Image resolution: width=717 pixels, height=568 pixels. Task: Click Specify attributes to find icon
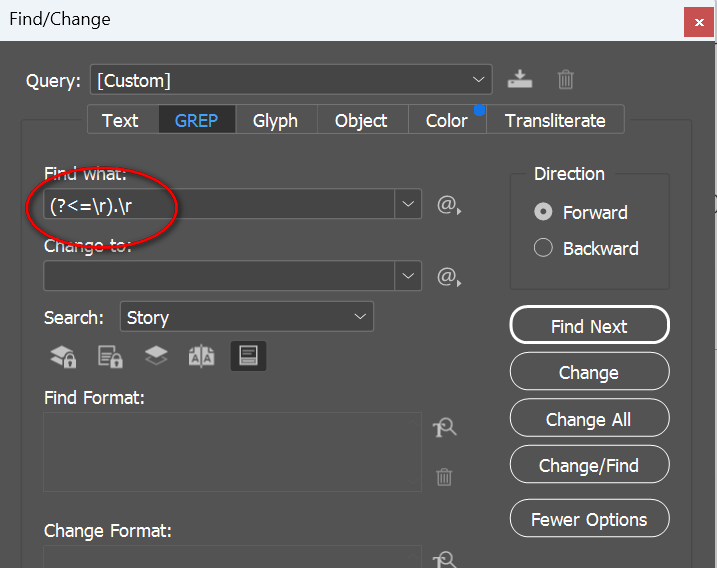click(444, 428)
